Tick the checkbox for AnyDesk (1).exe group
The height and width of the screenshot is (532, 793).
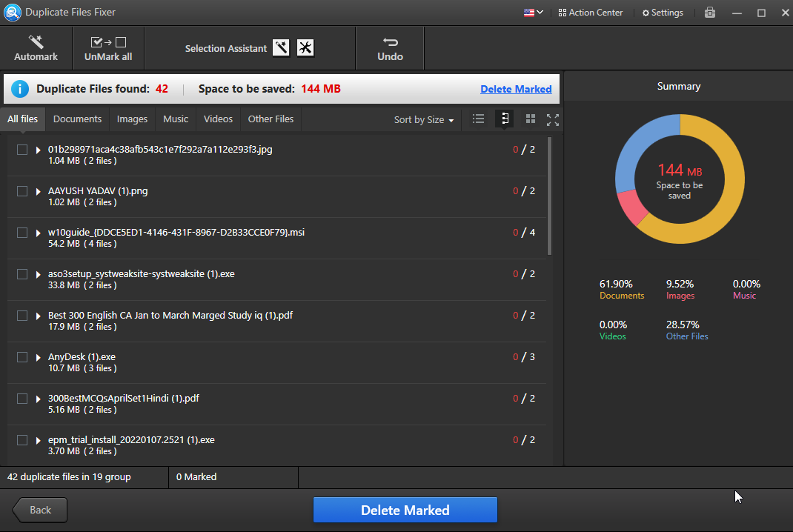point(21,356)
